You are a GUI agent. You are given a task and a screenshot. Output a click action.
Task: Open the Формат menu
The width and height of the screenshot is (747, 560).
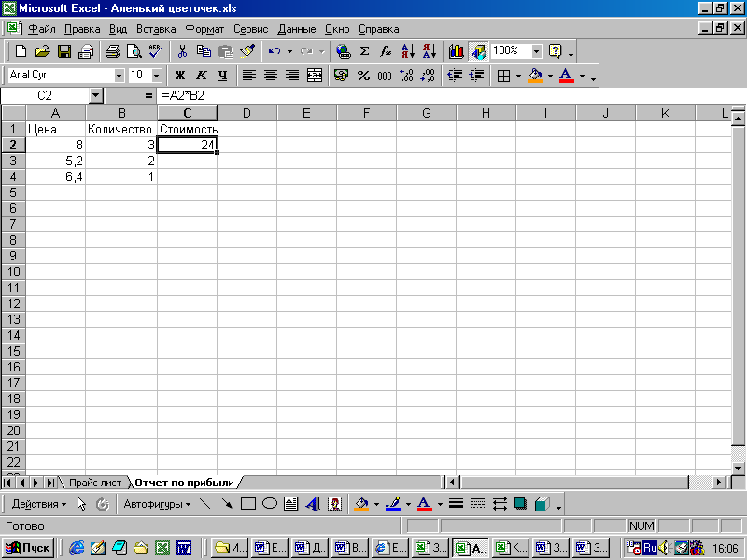pos(204,29)
